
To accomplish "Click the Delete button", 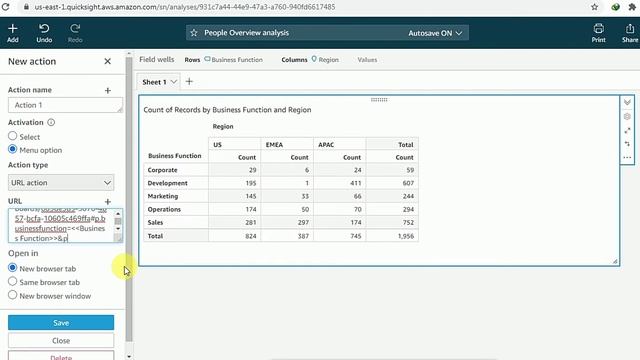I will coord(61,356).
